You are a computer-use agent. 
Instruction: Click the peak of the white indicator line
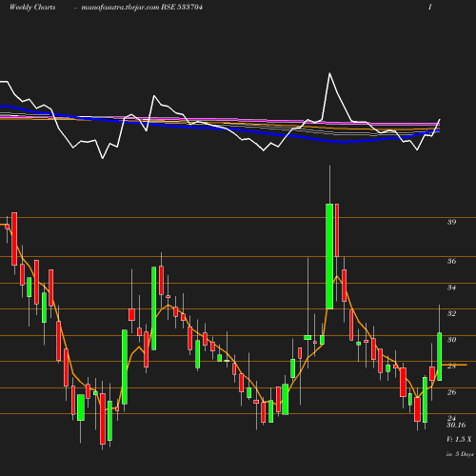tap(329, 73)
